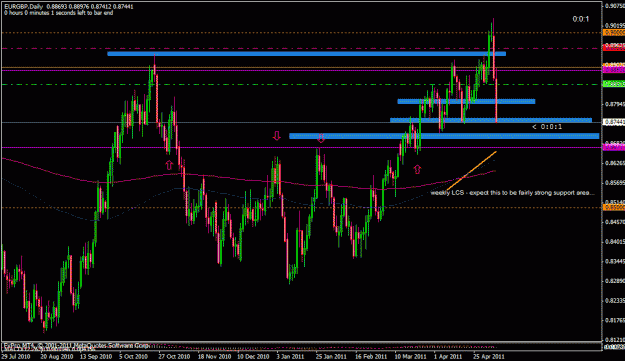This screenshot has height=361, width=625.
Task: Select the red up arrow below the Oct 2010 candles
Action: (x=169, y=165)
